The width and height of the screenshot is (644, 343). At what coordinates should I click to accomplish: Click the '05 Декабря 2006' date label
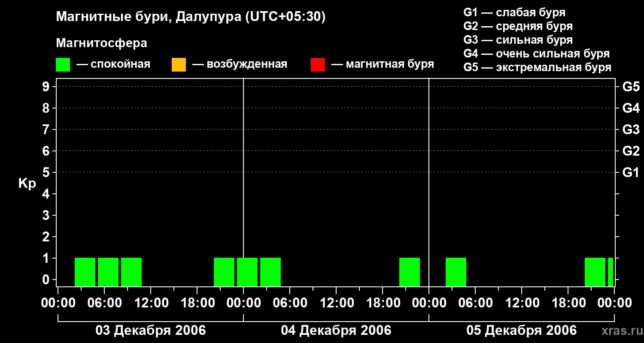point(522,331)
